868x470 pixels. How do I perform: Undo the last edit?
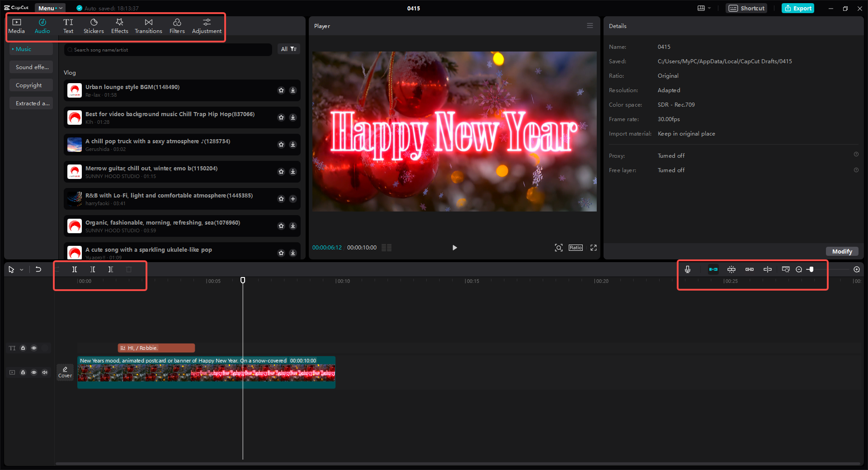tap(38, 269)
